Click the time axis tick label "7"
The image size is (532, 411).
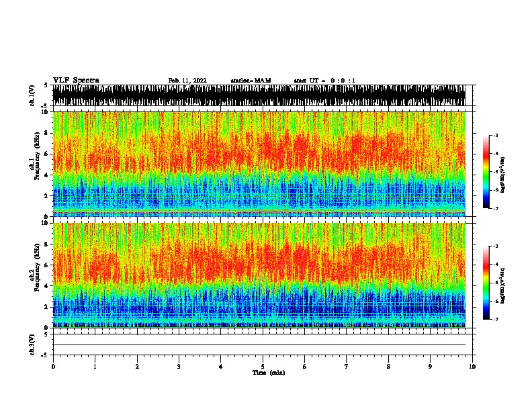point(347,367)
